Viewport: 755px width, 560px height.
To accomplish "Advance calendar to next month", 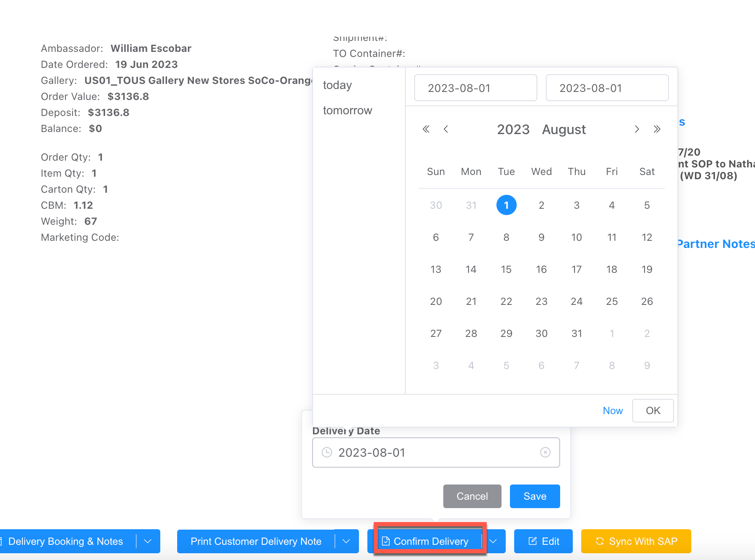I will pyautogui.click(x=637, y=129).
